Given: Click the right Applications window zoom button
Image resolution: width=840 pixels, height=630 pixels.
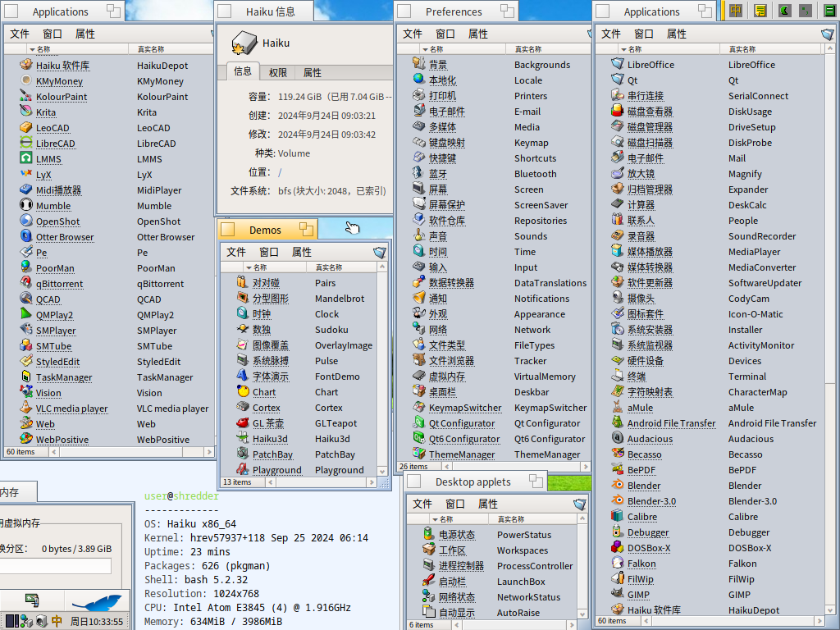Looking at the screenshot, I should [705, 11].
